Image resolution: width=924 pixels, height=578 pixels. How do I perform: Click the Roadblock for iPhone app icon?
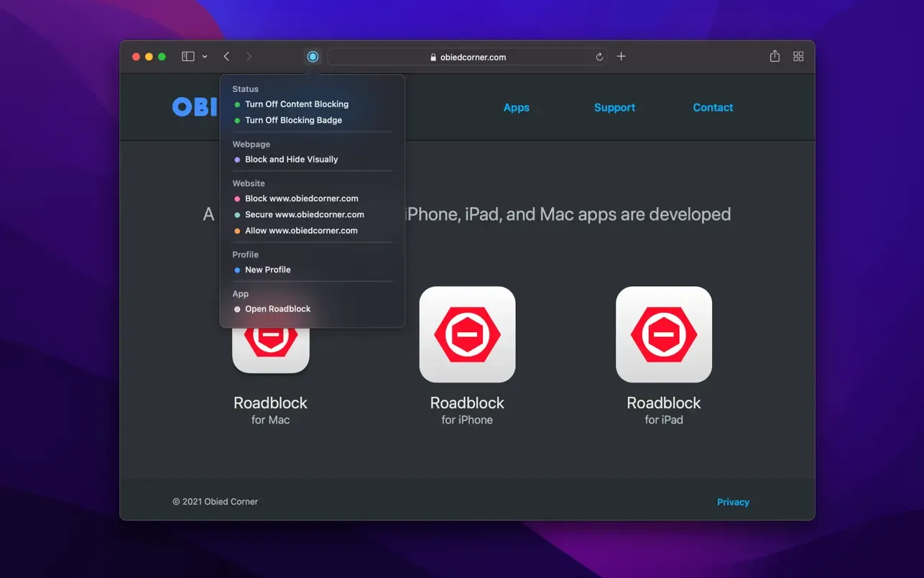tap(467, 334)
